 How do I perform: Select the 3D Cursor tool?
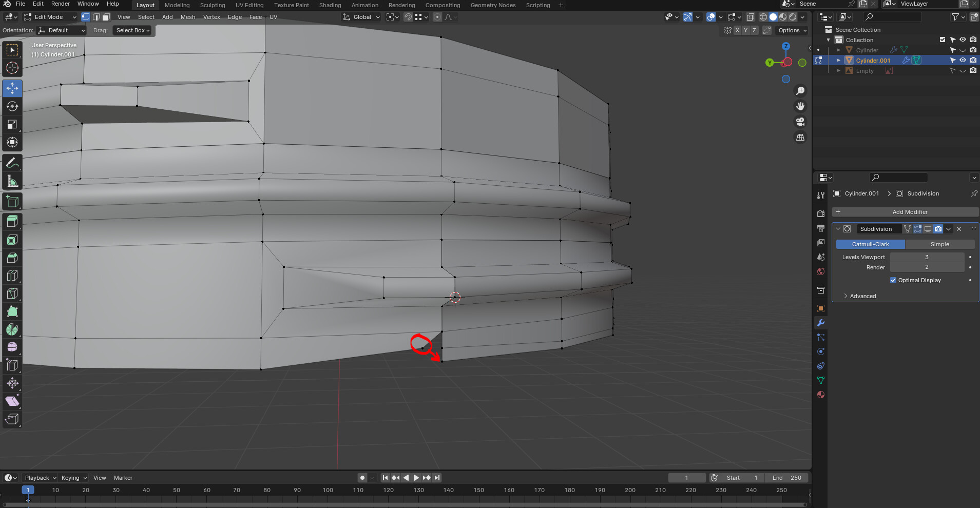coord(12,68)
